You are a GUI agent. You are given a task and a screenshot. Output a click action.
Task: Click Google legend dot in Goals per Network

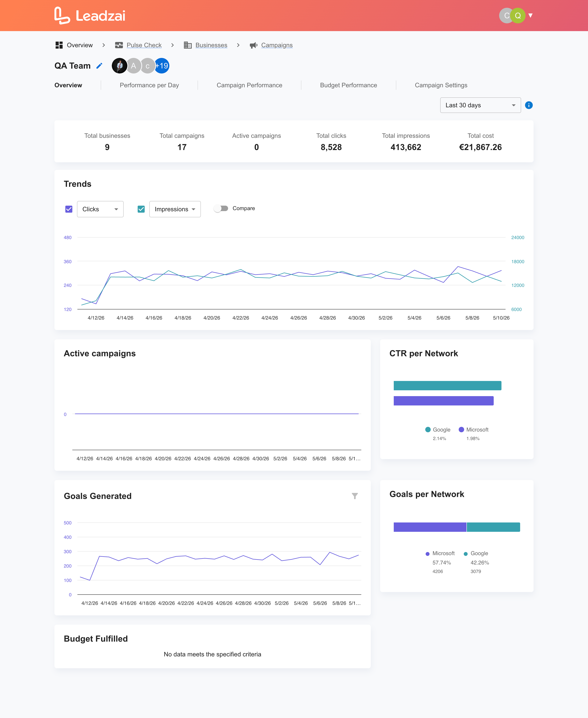coord(466,554)
